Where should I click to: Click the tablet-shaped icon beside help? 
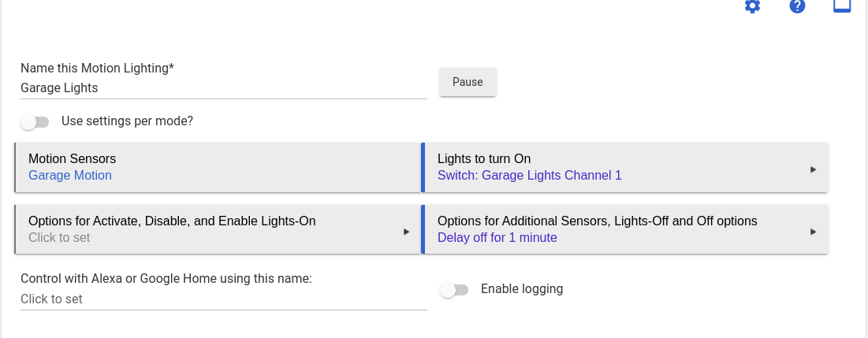point(842,6)
